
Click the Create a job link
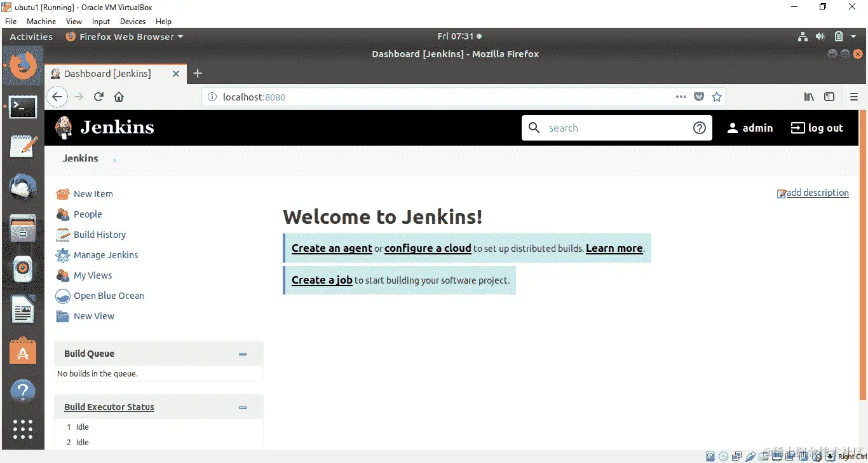[322, 279]
